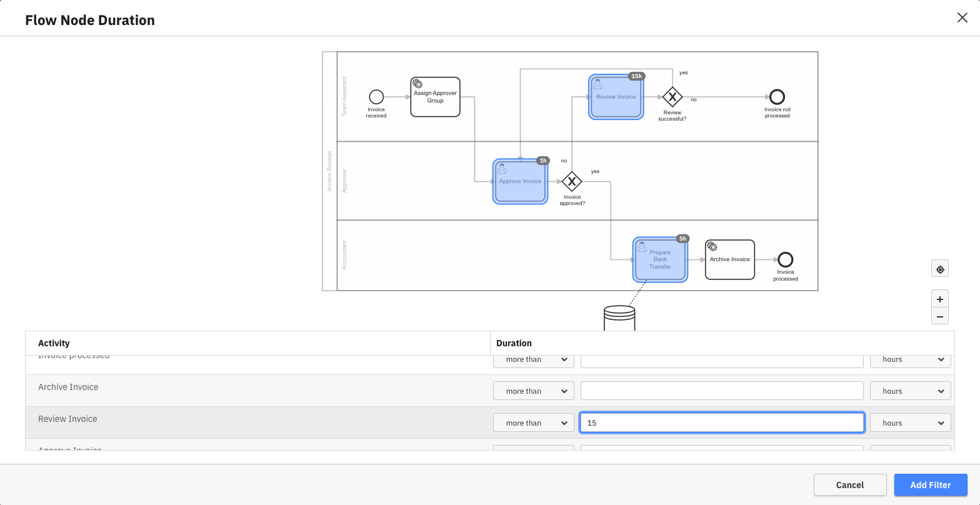This screenshot has width=980, height=505.
Task: Open Invoice processed 'more than' operator dropdown
Action: [x=534, y=361]
